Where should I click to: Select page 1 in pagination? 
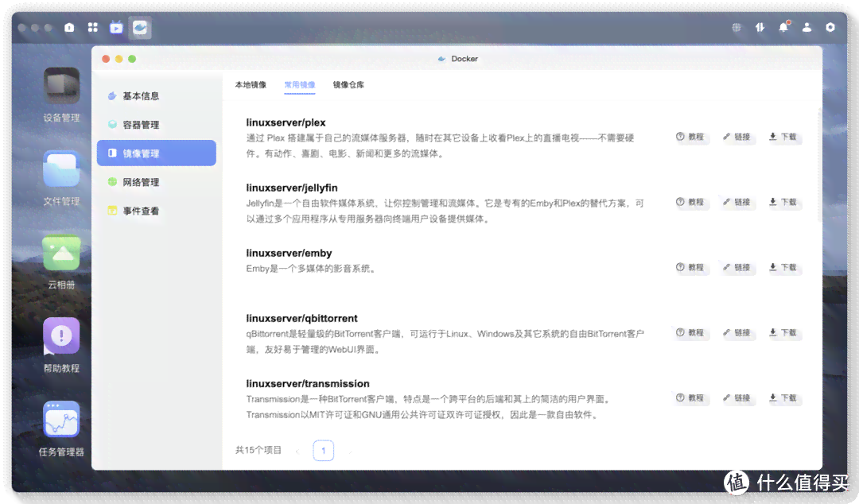[323, 450]
